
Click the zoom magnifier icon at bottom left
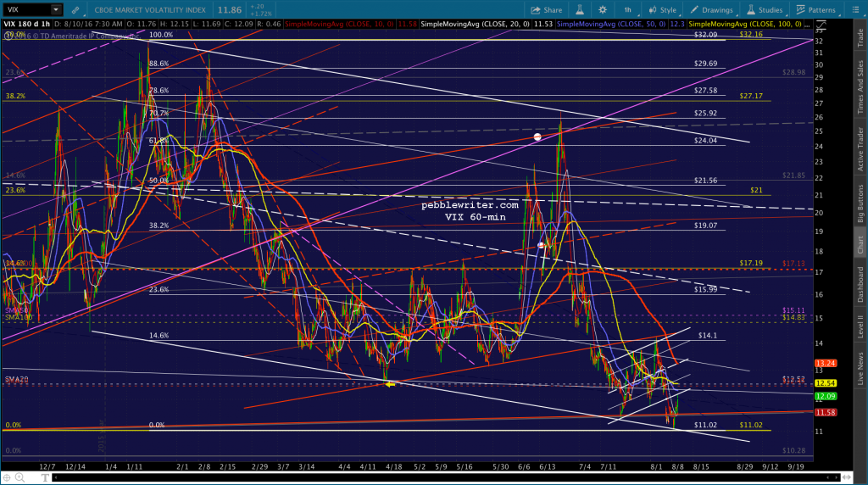point(20,477)
